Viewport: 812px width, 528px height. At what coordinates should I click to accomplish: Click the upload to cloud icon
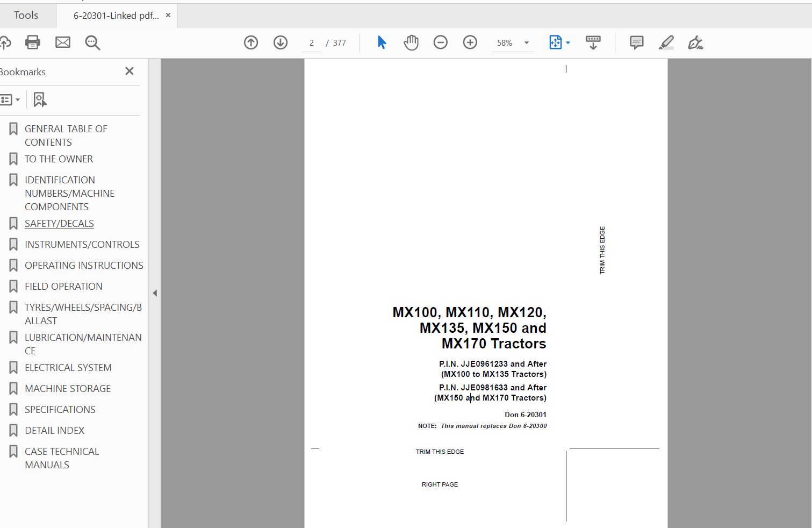(x=5, y=42)
